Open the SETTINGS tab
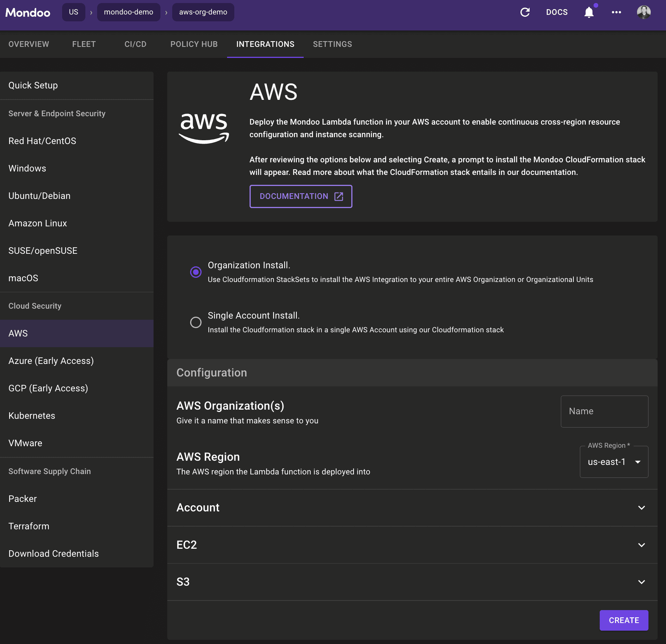The height and width of the screenshot is (644, 666). point(332,44)
